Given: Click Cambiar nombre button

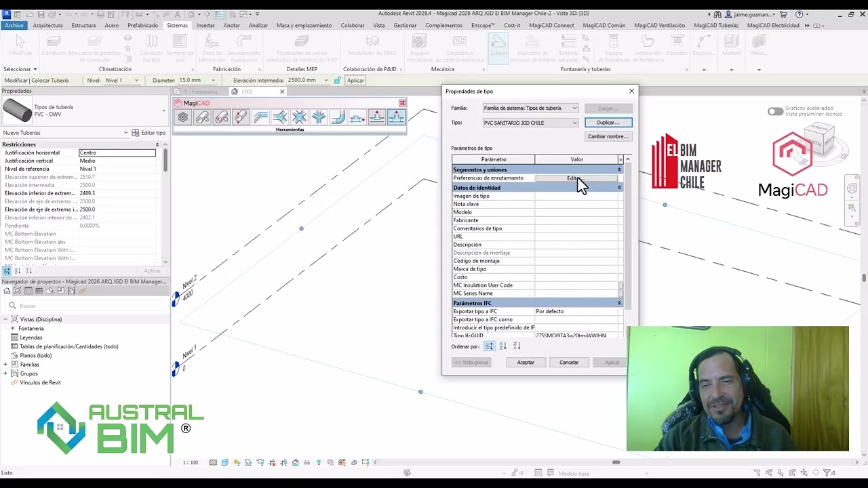Looking at the screenshot, I should point(608,136).
